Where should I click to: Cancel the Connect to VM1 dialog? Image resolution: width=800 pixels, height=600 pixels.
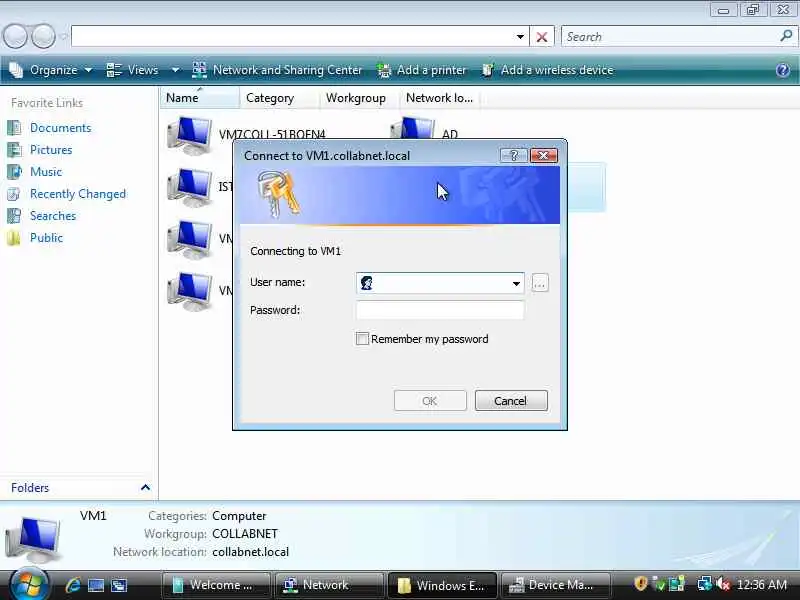(x=511, y=401)
